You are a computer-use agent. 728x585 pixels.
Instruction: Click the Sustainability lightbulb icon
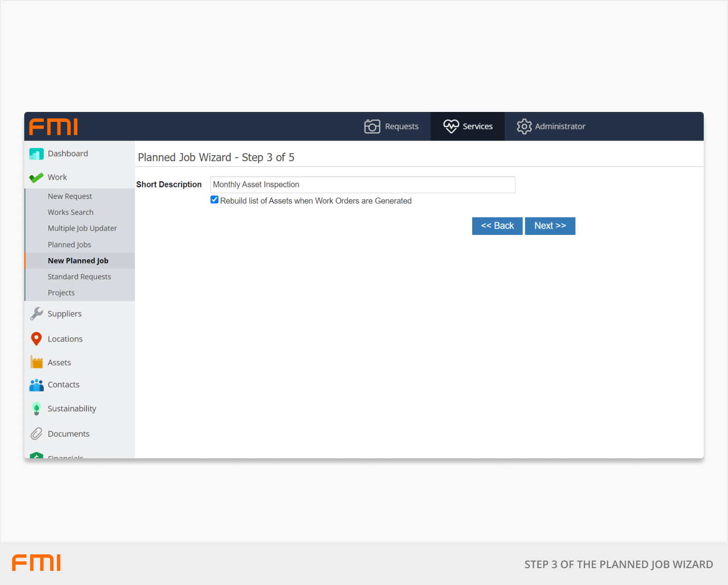tap(36, 409)
